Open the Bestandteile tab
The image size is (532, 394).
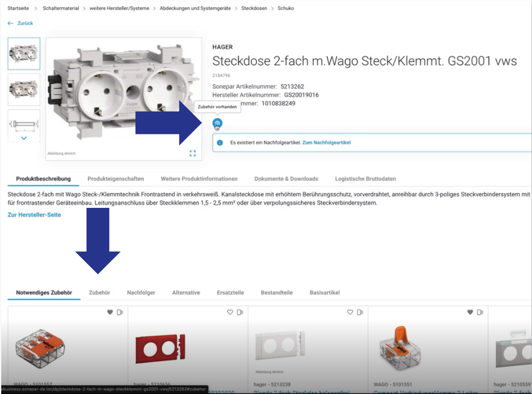pyautogui.click(x=277, y=293)
